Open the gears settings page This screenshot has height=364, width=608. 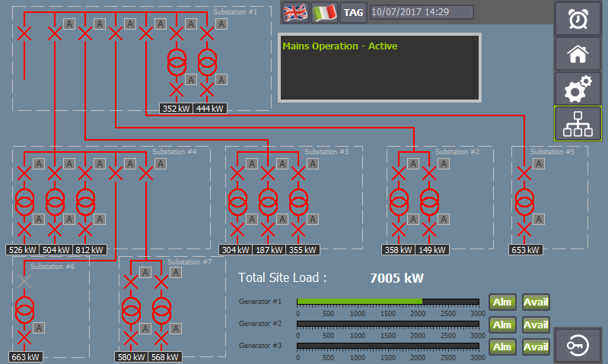(x=578, y=89)
